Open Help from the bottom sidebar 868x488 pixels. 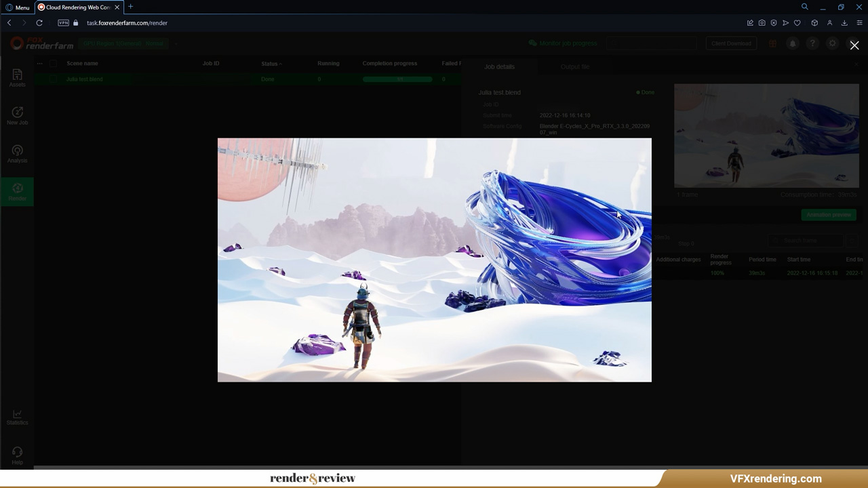[17, 455]
